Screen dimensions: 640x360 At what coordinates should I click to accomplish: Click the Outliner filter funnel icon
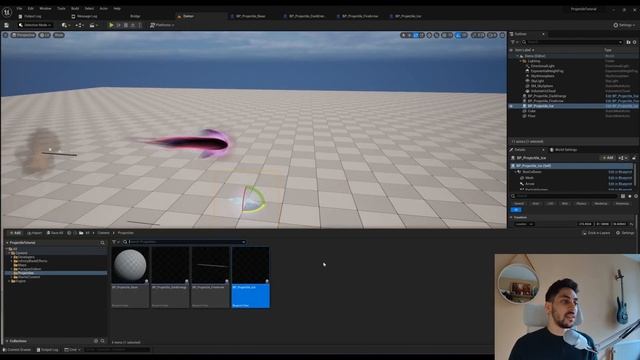click(x=513, y=42)
